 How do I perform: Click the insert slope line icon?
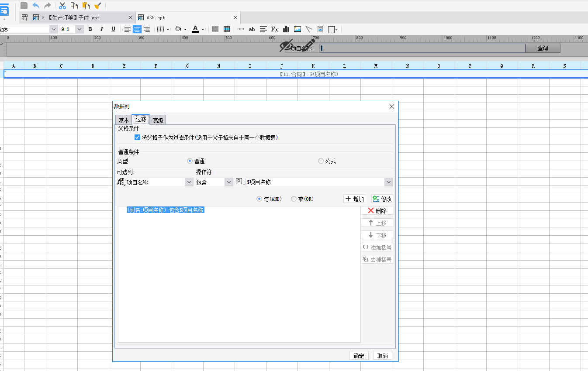point(309,29)
